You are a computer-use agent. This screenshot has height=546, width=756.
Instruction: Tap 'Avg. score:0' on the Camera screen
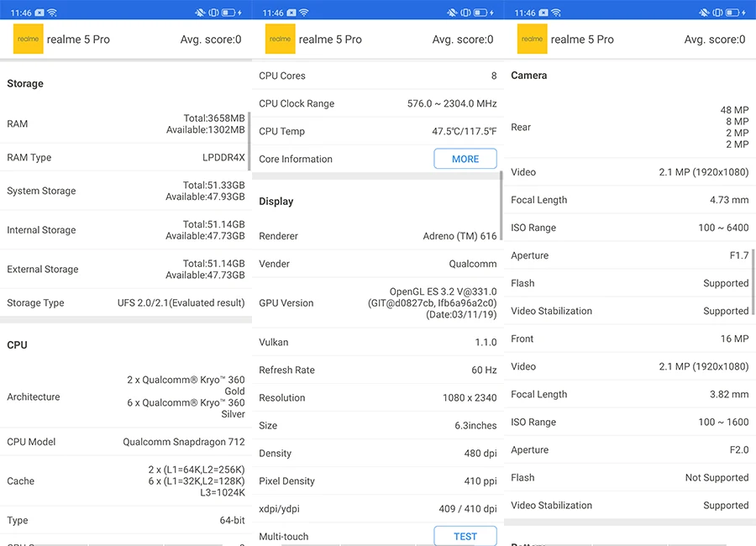point(715,39)
